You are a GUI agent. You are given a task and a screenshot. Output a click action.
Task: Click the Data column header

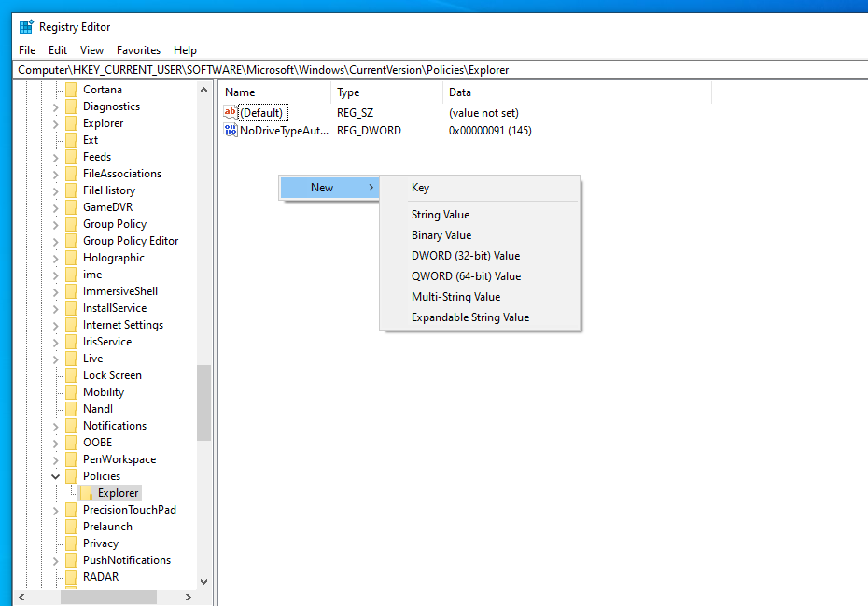[460, 92]
